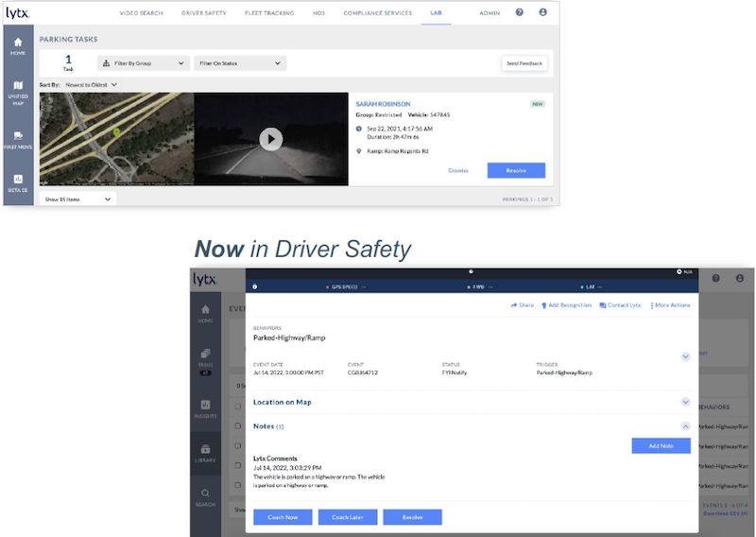Viewport: 756px width, 537px height.
Task: Switch to the Driver Safety tab
Action: click(x=204, y=13)
